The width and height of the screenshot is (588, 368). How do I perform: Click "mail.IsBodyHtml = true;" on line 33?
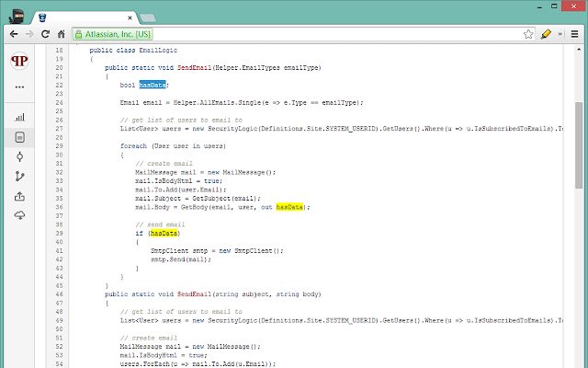[x=178, y=181]
